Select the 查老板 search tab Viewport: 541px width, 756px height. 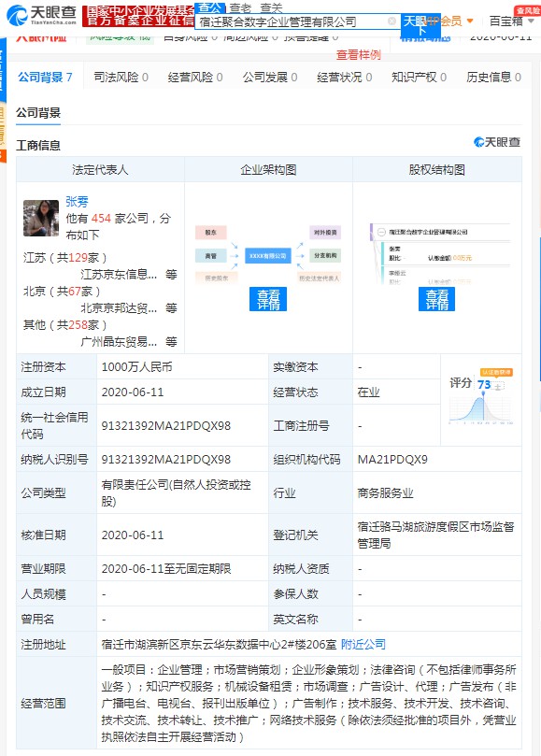pyautogui.click(x=241, y=7)
